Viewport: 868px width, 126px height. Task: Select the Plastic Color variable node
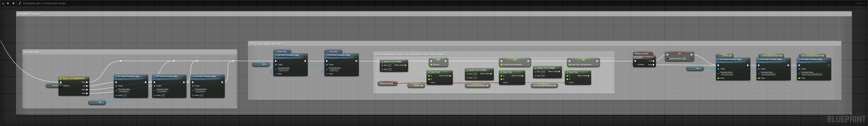pyautogui.click(x=282, y=51)
